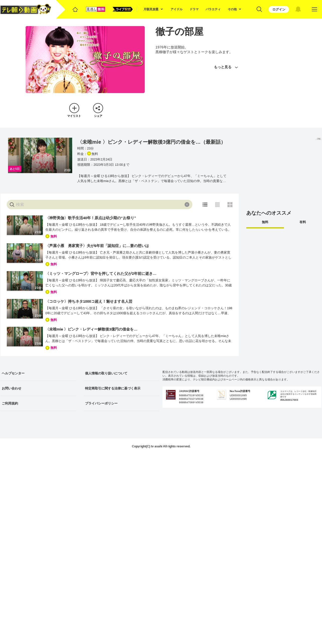Open hamburger menu in header
Screen dimensions: 322x644
[x=314, y=9]
